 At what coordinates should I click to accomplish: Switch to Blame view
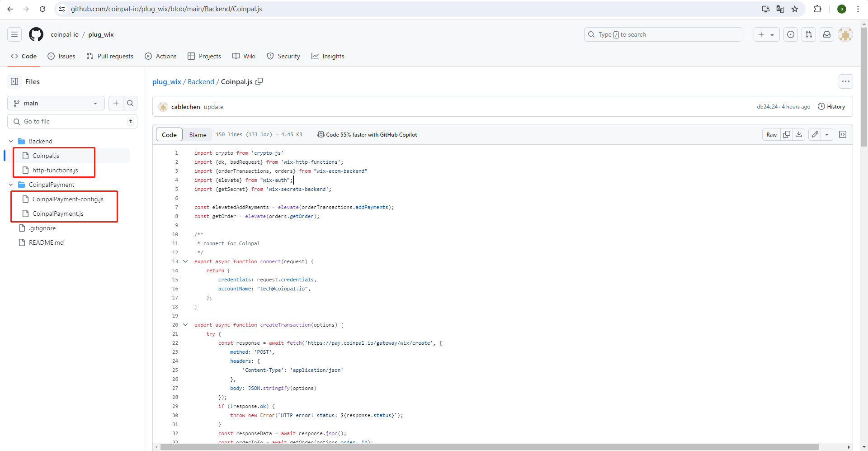[198, 134]
